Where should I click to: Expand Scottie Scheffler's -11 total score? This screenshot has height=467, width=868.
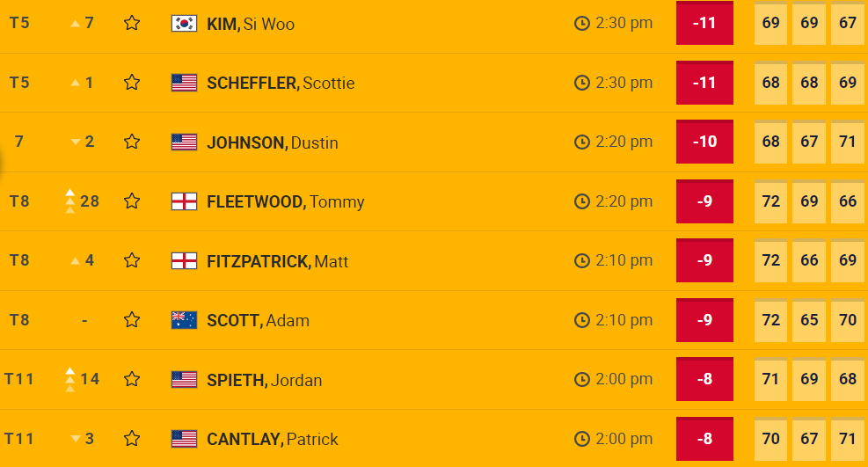coord(704,83)
